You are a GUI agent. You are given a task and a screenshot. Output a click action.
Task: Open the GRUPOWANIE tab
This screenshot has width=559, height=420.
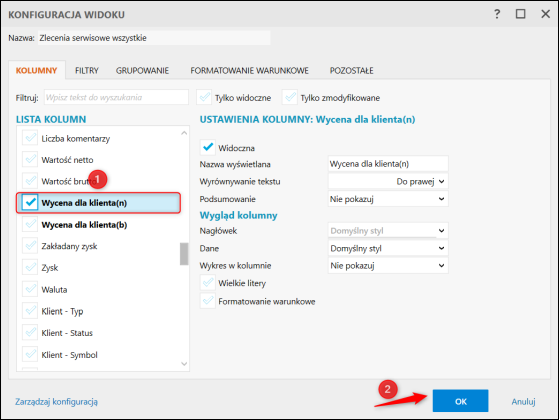pyautogui.click(x=142, y=71)
